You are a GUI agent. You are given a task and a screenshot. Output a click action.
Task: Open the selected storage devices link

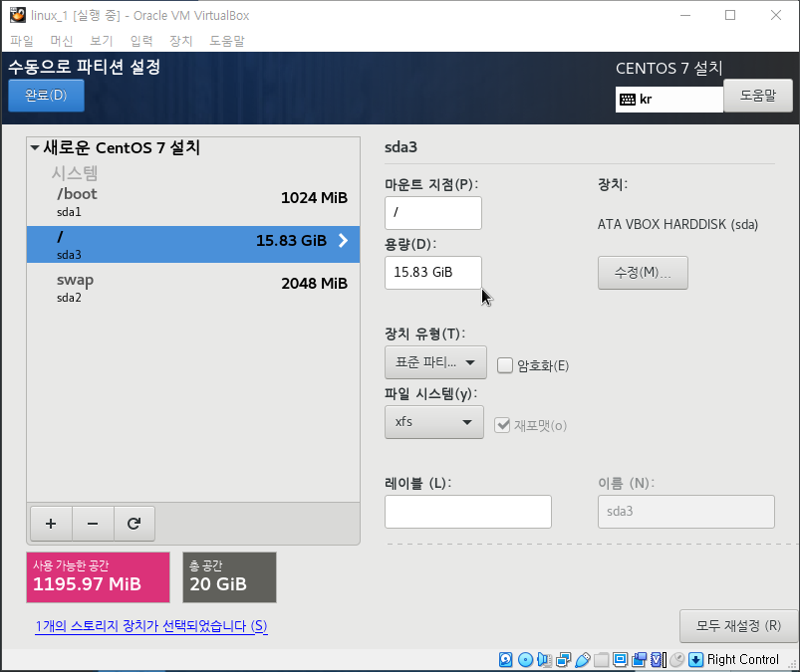pyautogui.click(x=151, y=625)
